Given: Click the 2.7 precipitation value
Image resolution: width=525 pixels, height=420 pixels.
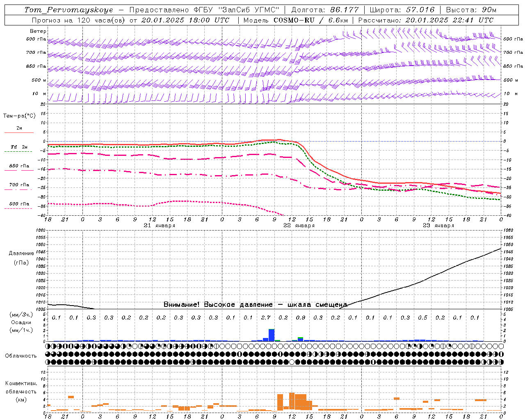Looking at the screenshot, I should (265, 317).
